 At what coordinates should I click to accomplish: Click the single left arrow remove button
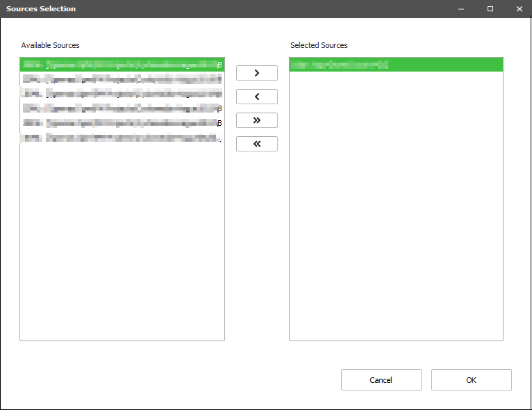point(256,97)
